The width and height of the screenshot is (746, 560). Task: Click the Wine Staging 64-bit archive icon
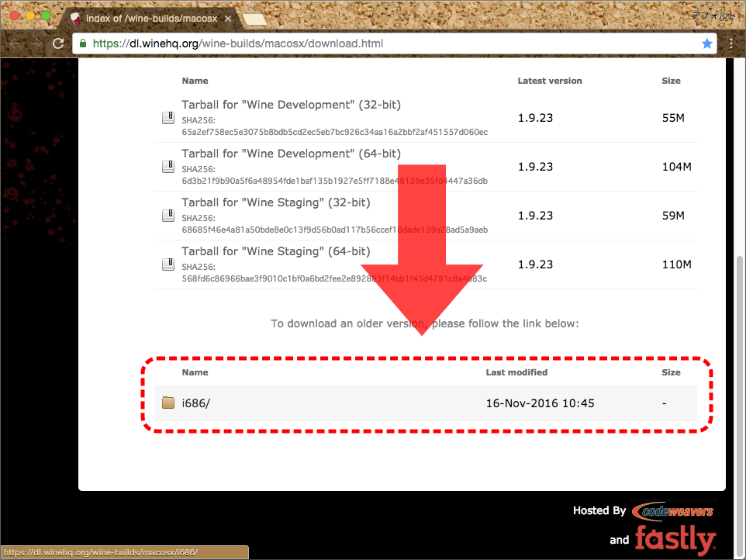[168, 264]
